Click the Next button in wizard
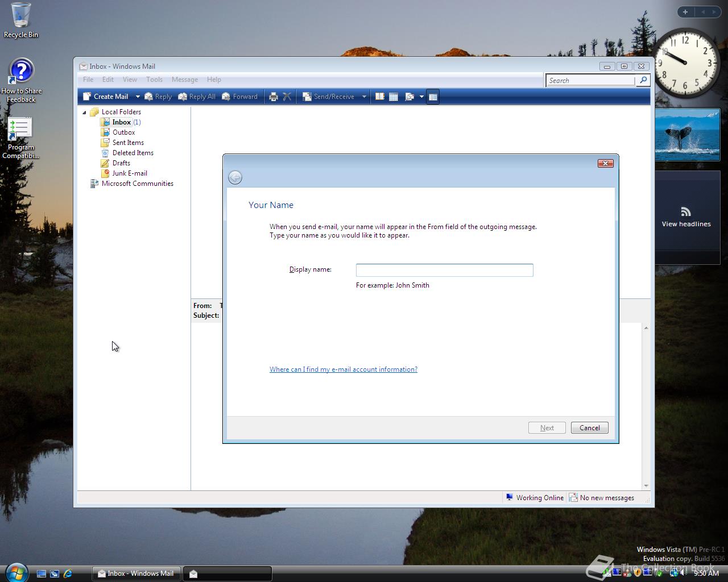Screen dimensions: 728x582 547,428
